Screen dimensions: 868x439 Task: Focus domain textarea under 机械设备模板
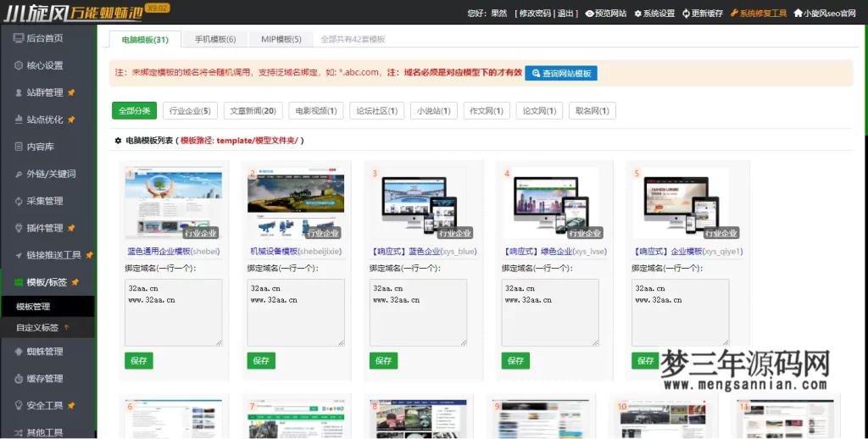[296, 313]
